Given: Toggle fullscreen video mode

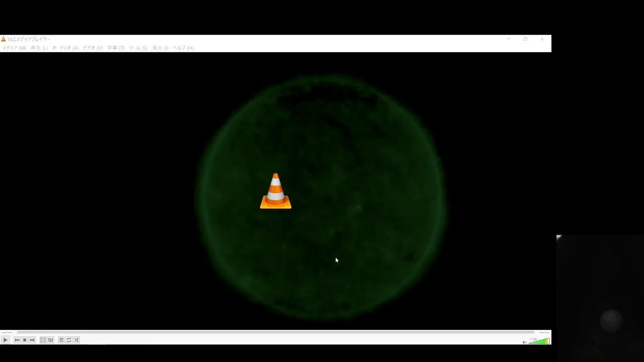Looking at the screenshot, I should 43,340.
